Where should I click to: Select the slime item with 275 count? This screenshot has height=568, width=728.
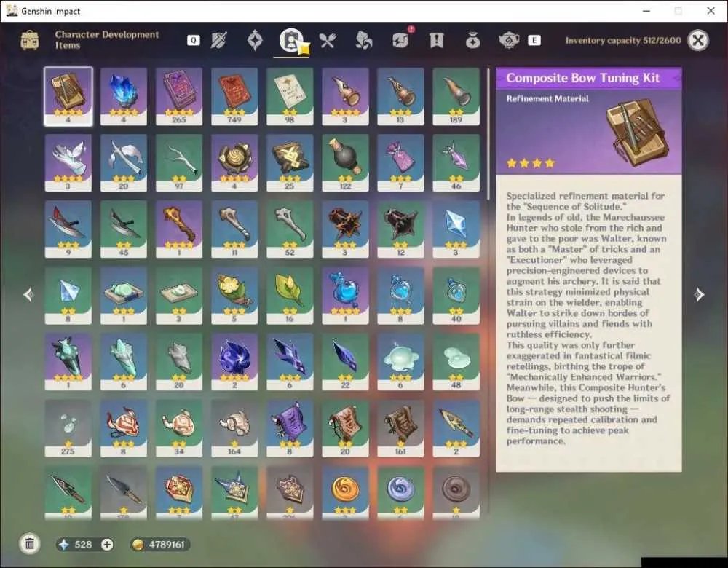[68, 427]
